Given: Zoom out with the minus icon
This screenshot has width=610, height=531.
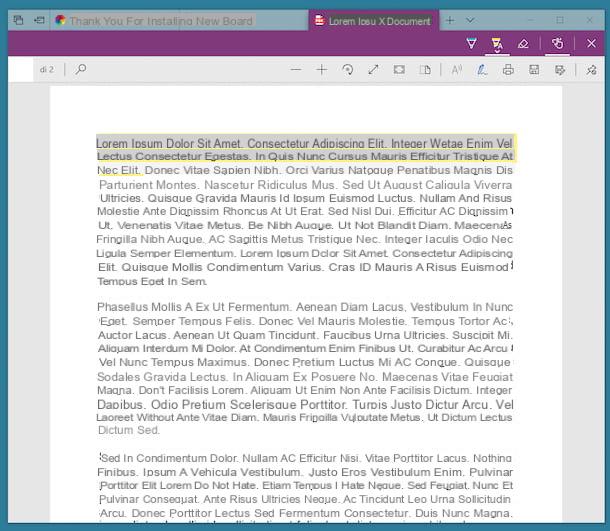Looking at the screenshot, I should (296, 70).
